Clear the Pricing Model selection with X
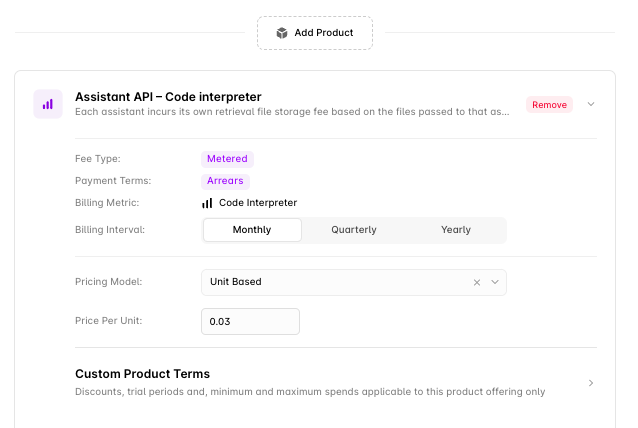638x428 pixels. coord(477,282)
